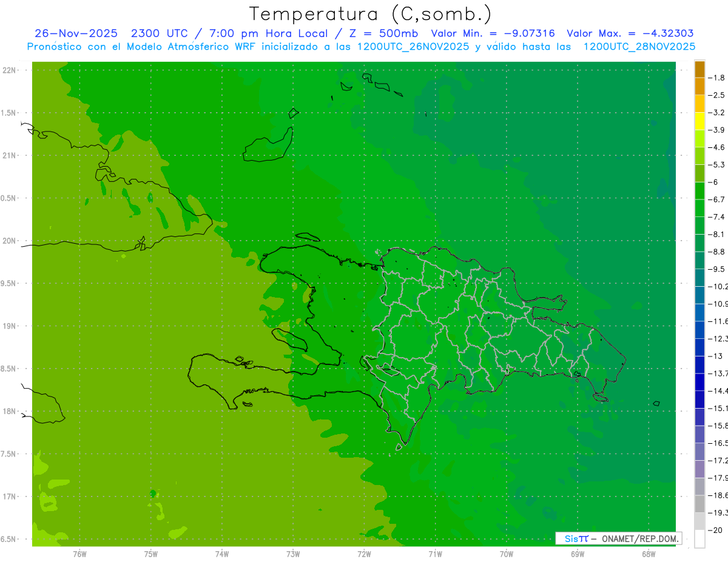Click the "18N" latitude label
This screenshot has width=728, height=562.
click(x=9, y=411)
